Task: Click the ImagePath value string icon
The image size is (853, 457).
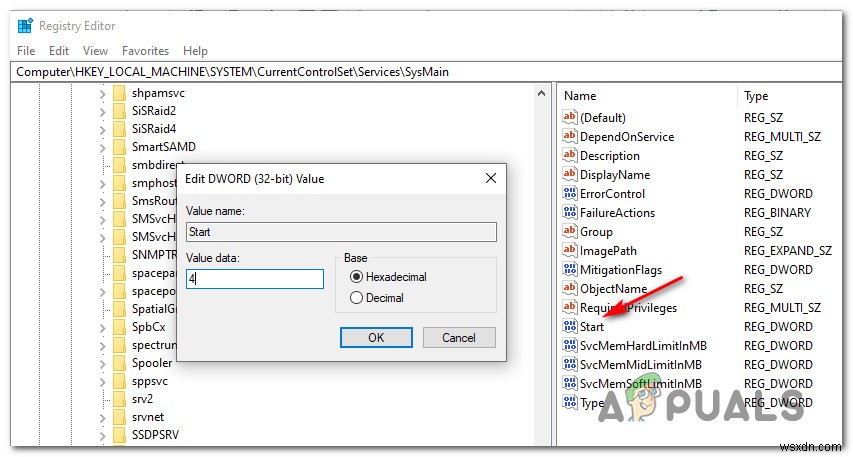Action: tap(570, 250)
